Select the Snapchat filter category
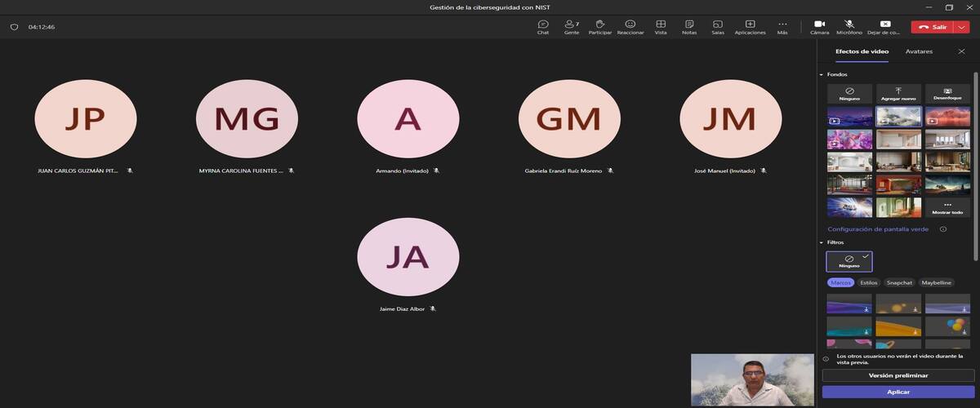This screenshot has width=980, height=408. pyautogui.click(x=899, y=283)
